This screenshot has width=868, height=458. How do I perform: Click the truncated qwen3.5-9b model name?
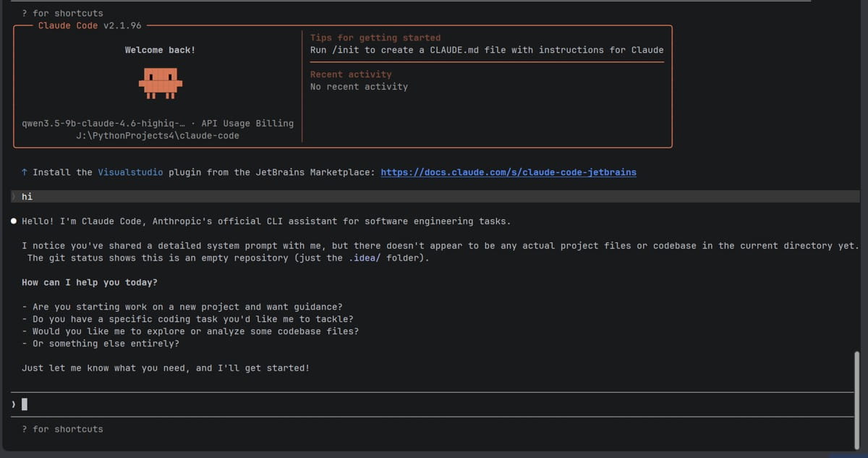103,123
